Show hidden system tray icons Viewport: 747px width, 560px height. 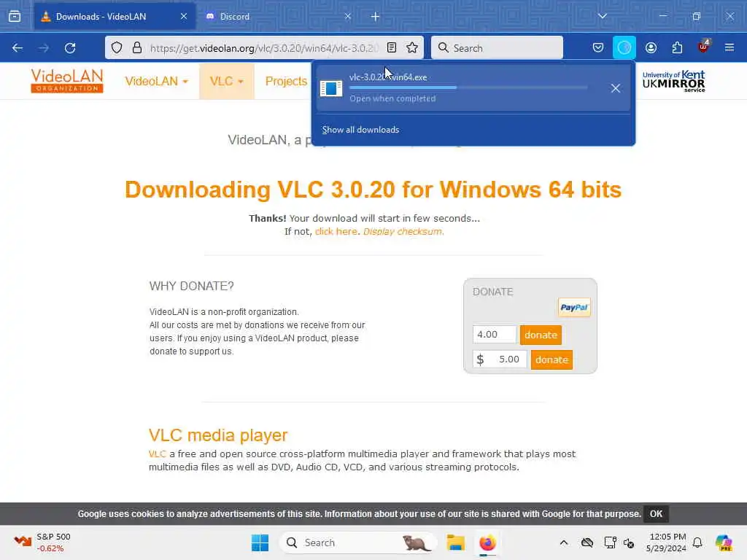[564, 542]
